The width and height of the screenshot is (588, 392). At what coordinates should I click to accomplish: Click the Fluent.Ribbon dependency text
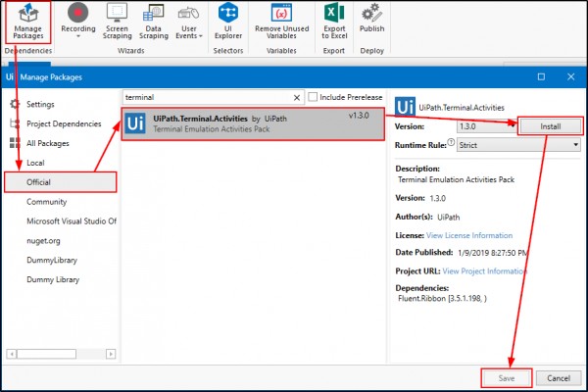point(442,299)
